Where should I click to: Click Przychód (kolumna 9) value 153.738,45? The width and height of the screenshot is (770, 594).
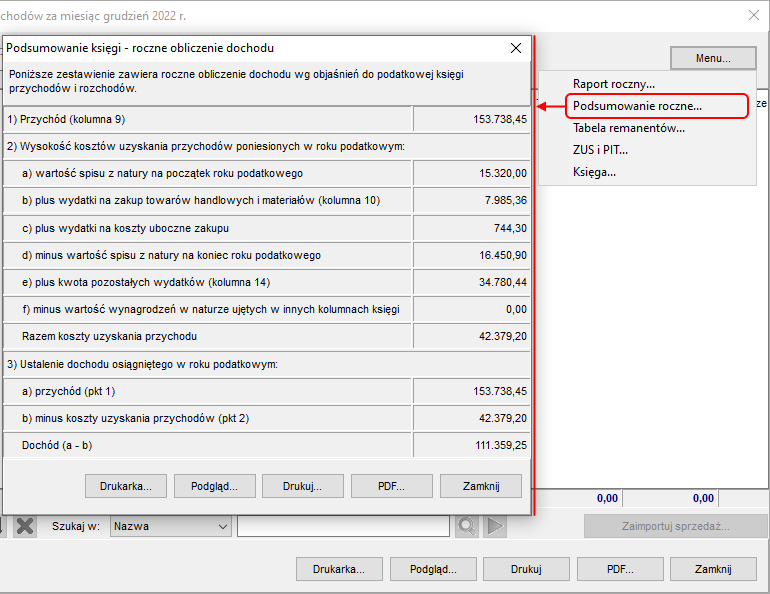click(500, 119)
